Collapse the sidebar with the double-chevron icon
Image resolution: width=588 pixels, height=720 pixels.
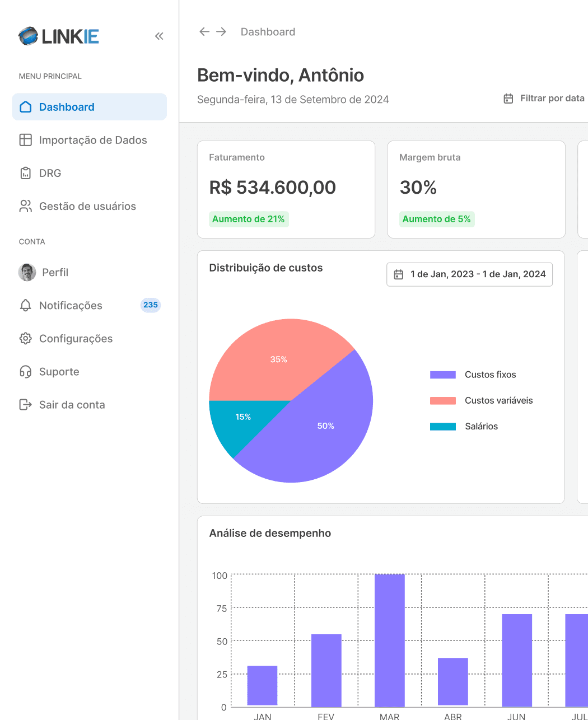159,36
